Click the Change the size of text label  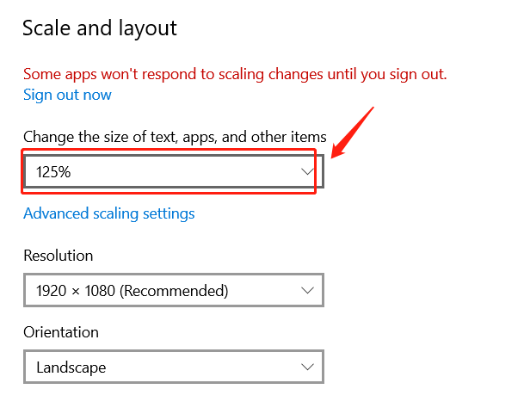175,137
